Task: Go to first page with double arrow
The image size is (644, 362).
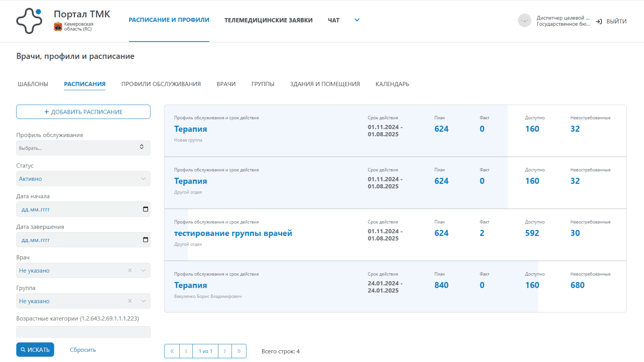Action: click(x=172, y=351)
